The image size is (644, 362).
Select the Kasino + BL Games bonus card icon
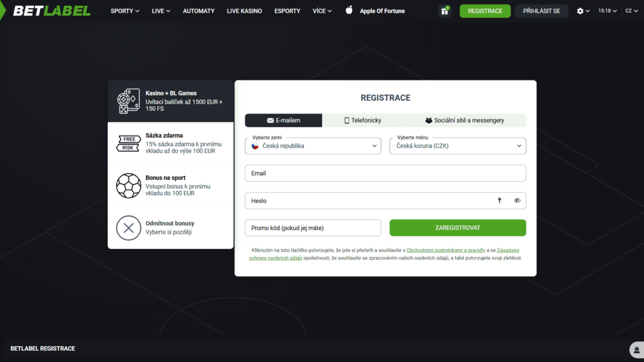[x=128, y=99]
